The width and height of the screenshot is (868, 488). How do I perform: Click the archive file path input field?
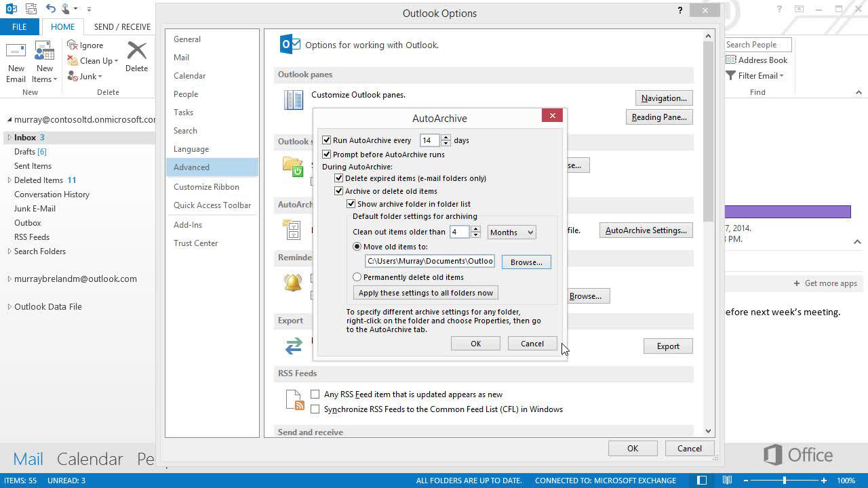430,261
